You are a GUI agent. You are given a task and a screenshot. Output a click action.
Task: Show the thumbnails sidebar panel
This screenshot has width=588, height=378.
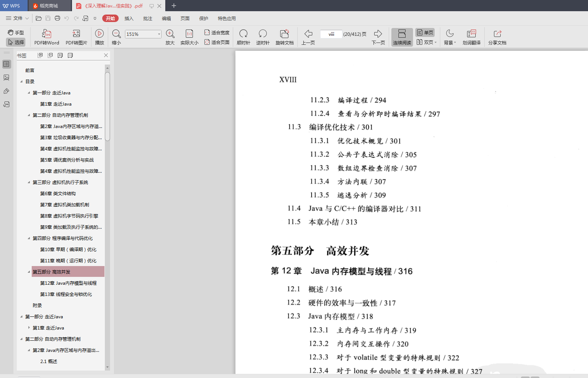pos(6,78)
